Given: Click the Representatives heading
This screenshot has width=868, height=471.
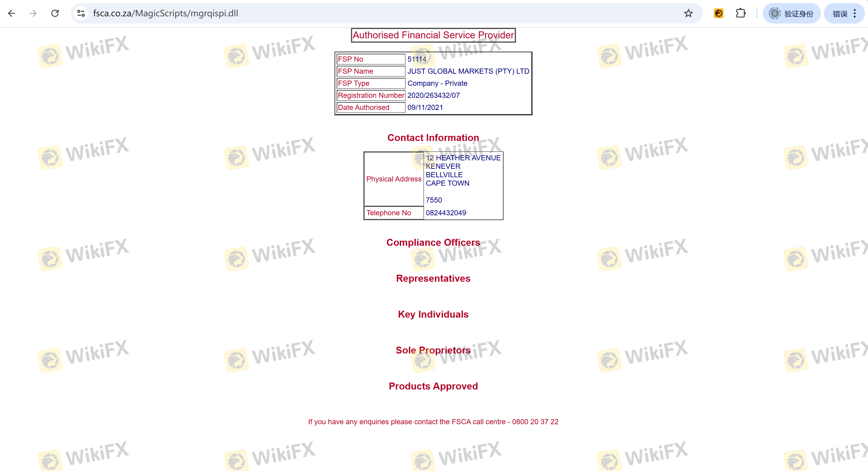Looking at the screenshot, I should click(433, 278).
